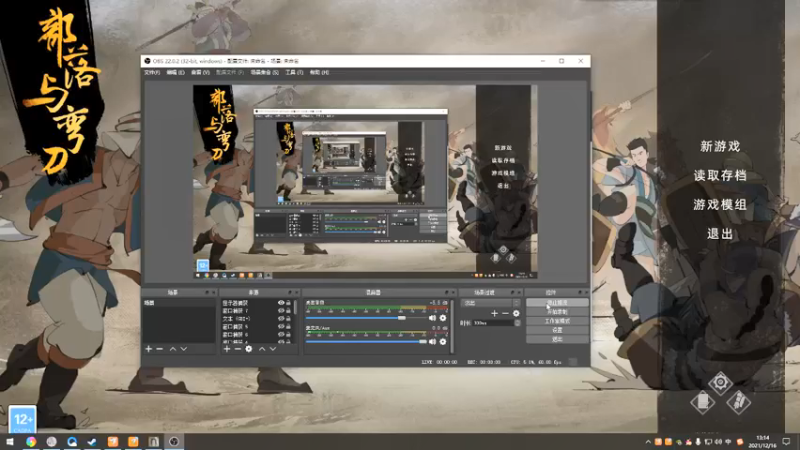Screen dimensions: 800x450
Task: Move source down with the Sources panel down arrow
Action: tap(273, 349)
